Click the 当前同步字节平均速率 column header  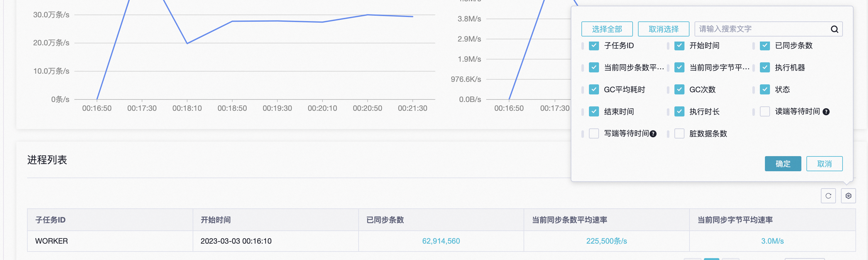tap(772, 220)
